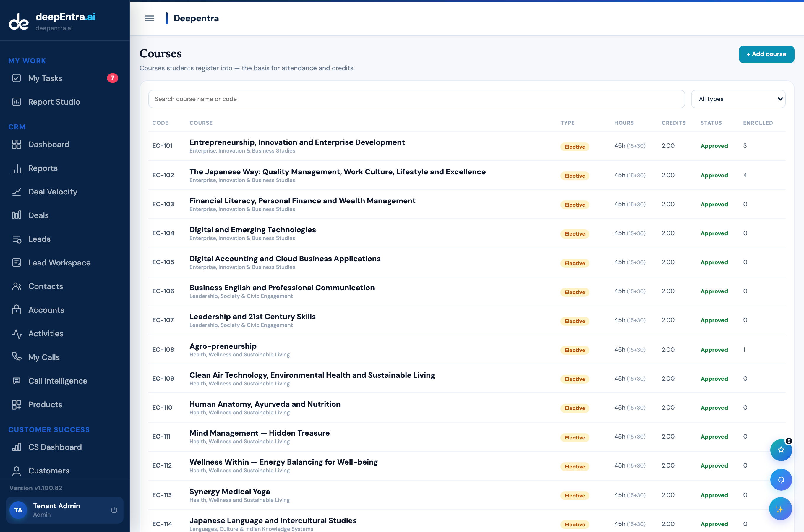Click Wellness Within — Energy Balancing title

(283, 462)
